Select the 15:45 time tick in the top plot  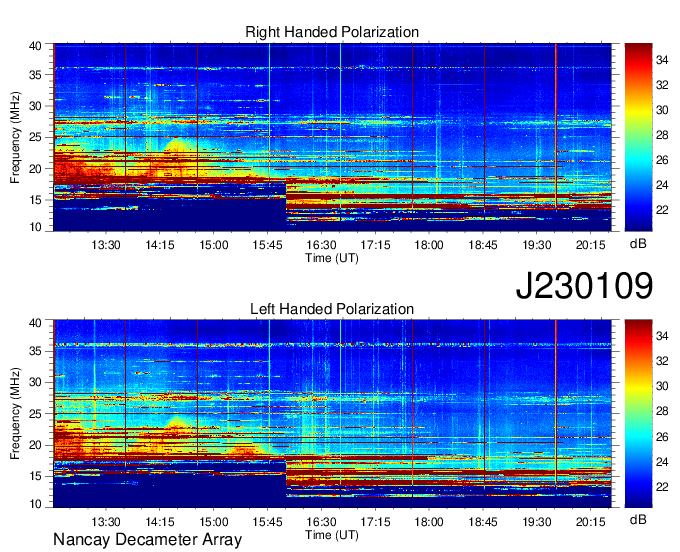click(x=268, y=245)
